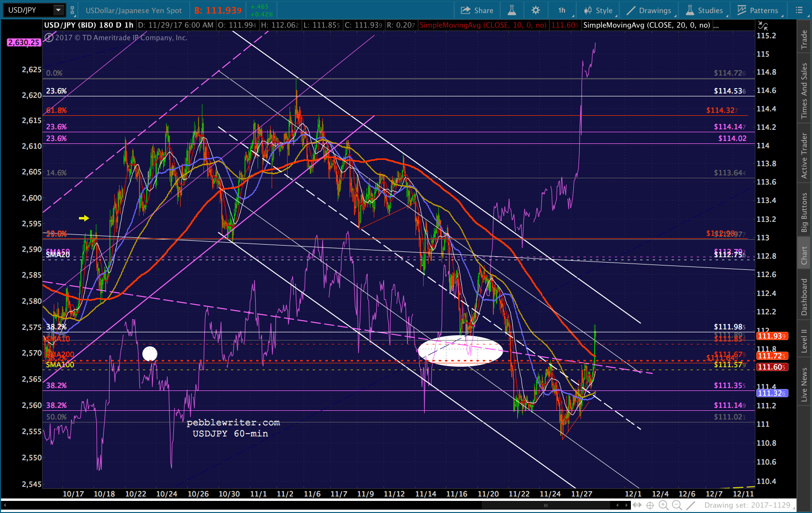
Task: Switch to the Times And Sales tab
Action: (x=804, y=91)
